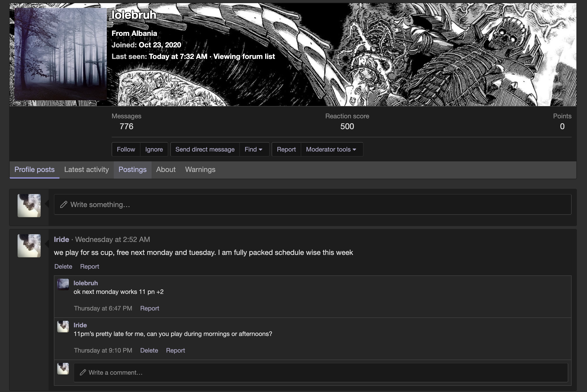
Task: Report lolebruh's Thursday 6:47 PM comment
Action: (150, 308)
